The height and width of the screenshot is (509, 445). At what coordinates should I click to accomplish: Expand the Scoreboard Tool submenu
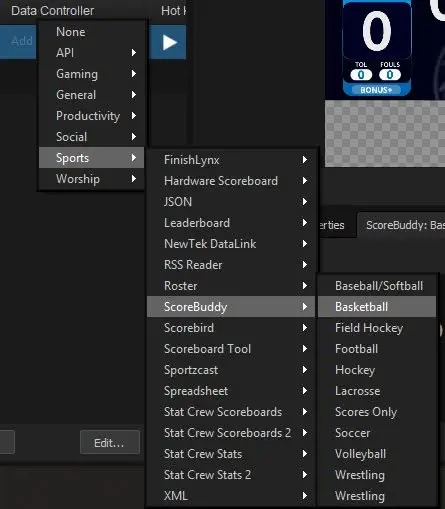[231, 349]
